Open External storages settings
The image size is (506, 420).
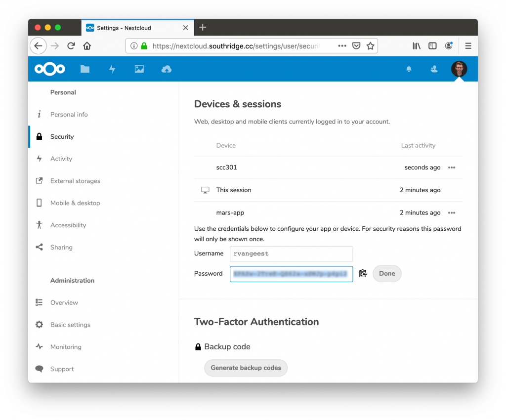75,181
